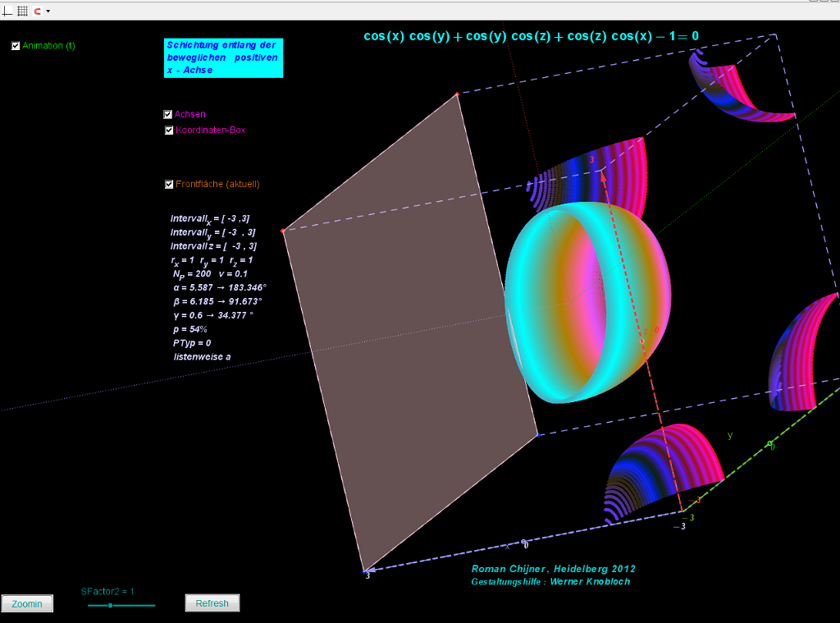Click the cos(x) cos(y) equation title

click(x=531, y=36)
